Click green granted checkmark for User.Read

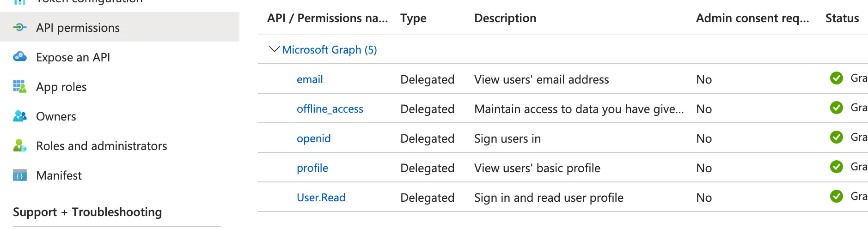(837, 196)
